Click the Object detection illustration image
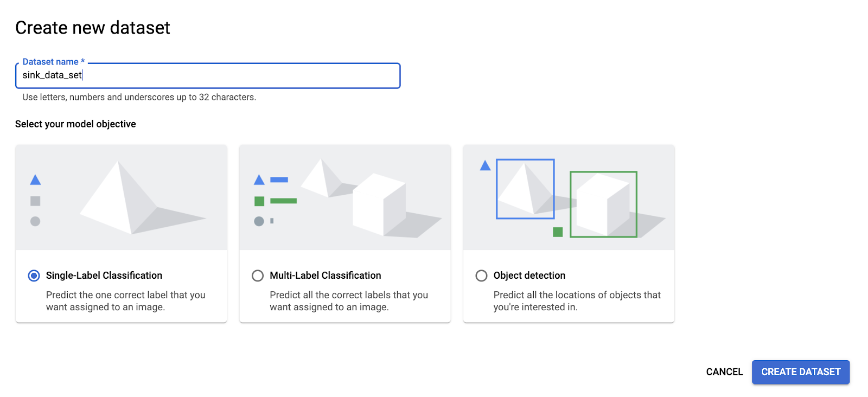 [569, 198]
